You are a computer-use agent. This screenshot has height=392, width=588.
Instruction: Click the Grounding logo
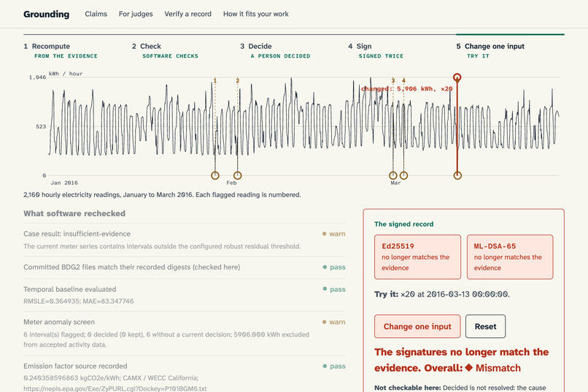47,15
